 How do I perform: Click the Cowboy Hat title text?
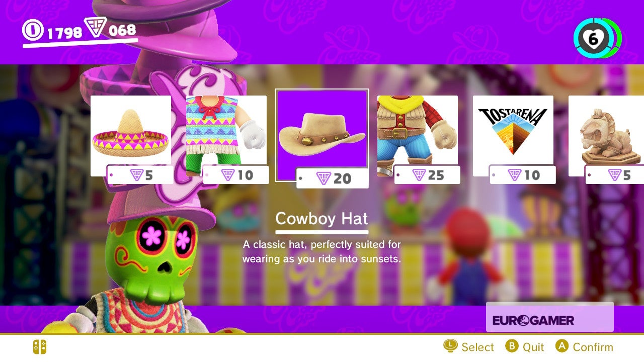tap(322, 219)
